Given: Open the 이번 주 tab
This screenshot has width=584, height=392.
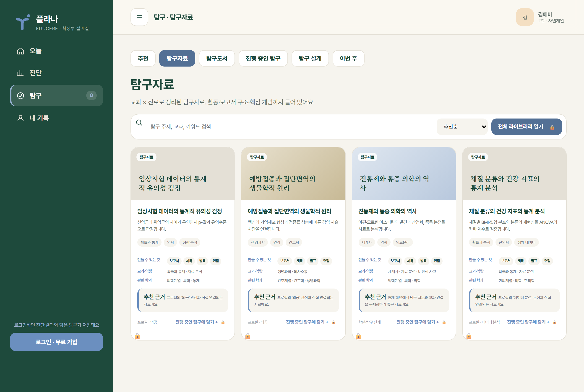Looking at the screenshot, I should pos(349,59).
